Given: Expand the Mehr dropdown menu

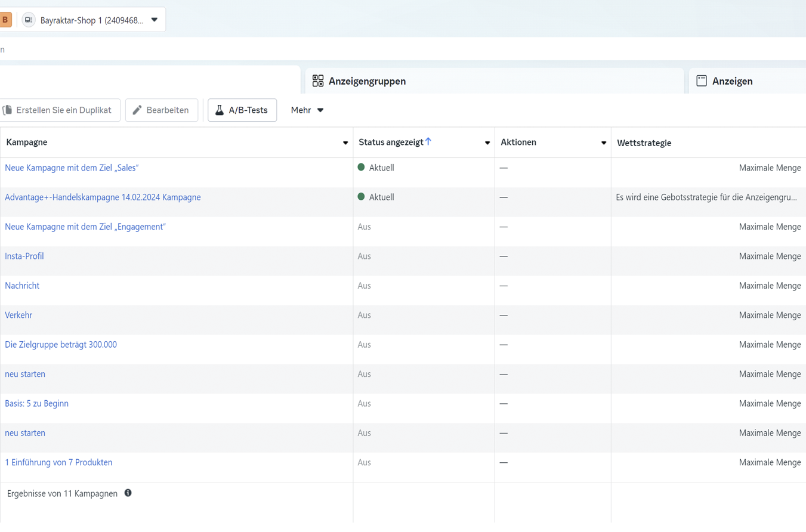Looking at the screenshot, I should [x=307, y=110].
